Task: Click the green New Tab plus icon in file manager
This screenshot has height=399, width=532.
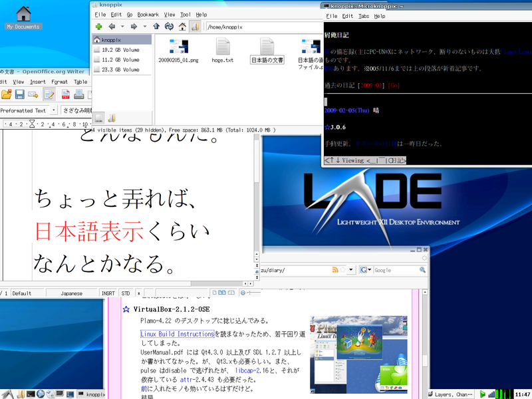Action: point(98,27)
